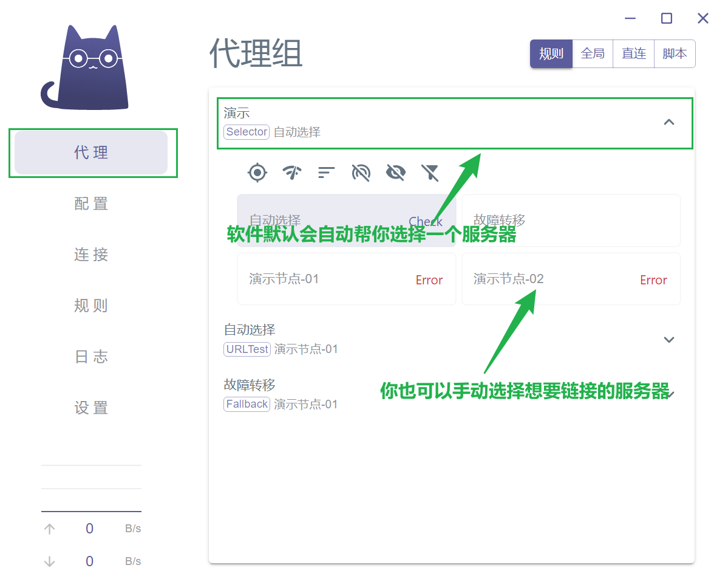The width and height of the screenshot is (728, 579).
Task: Collapse the 演示 proxy group
Action: 668,122
